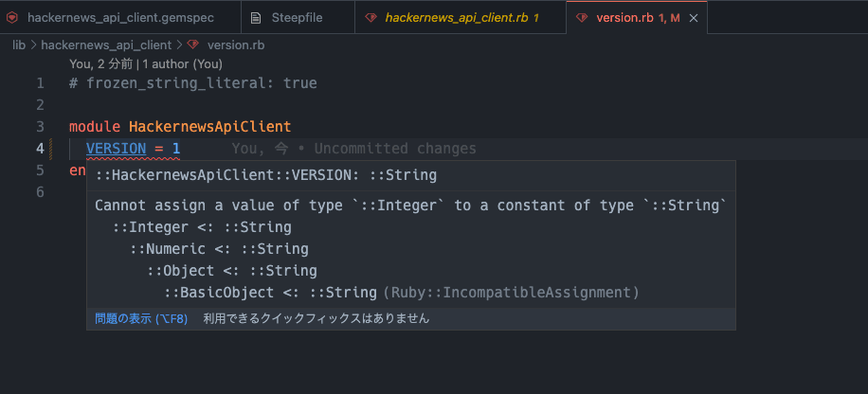Click the frozen_string_literal comment on line 1
The image size is (868, 394).
(192, 83)
